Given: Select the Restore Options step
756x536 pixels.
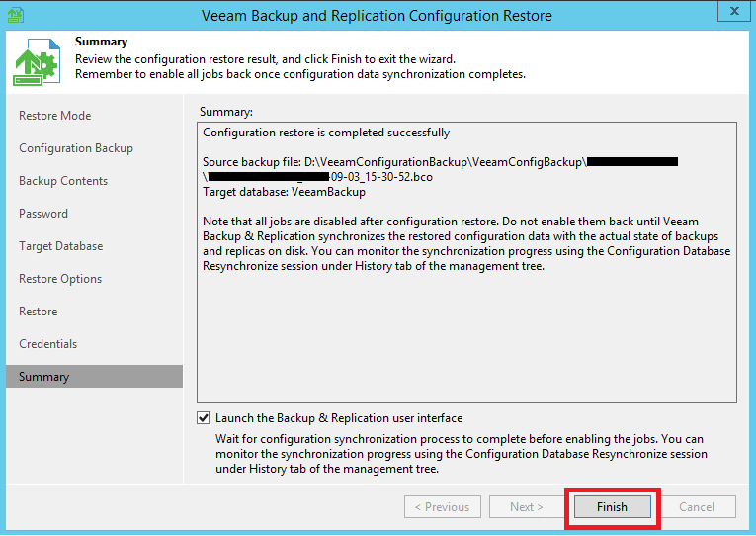Looking at the screenshot, I should pyautogui.click(x=60, y=279).
